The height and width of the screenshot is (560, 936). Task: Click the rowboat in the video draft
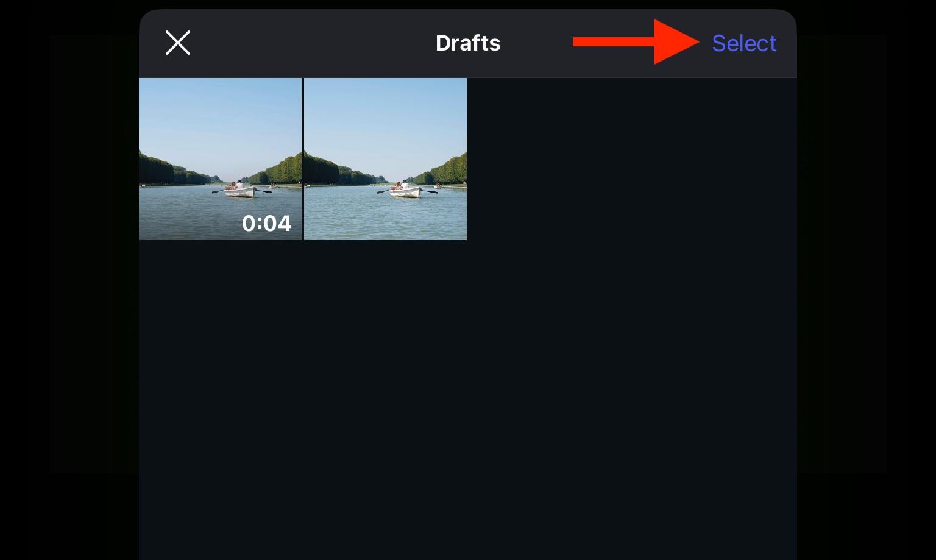coord(240,190)
